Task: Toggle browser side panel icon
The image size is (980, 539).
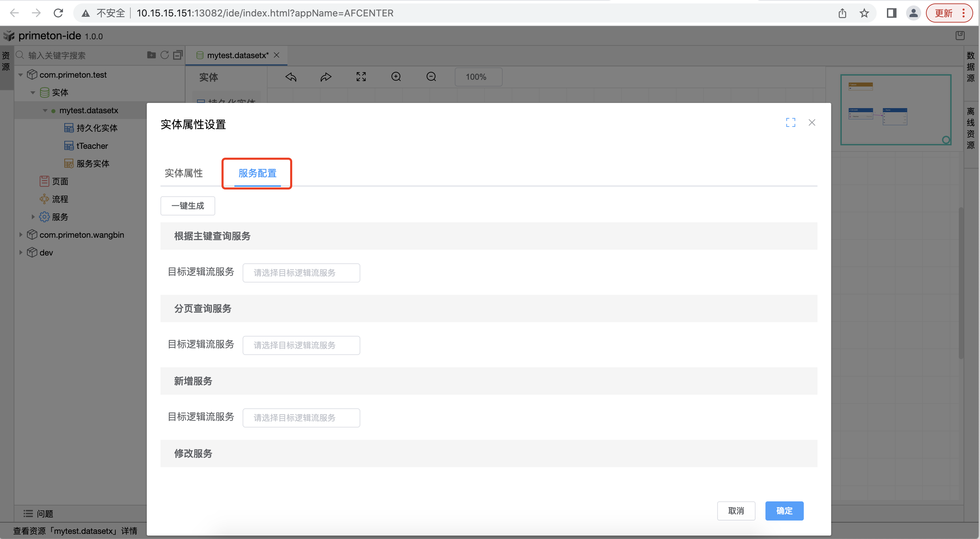Action: click(x=891, y=13)
